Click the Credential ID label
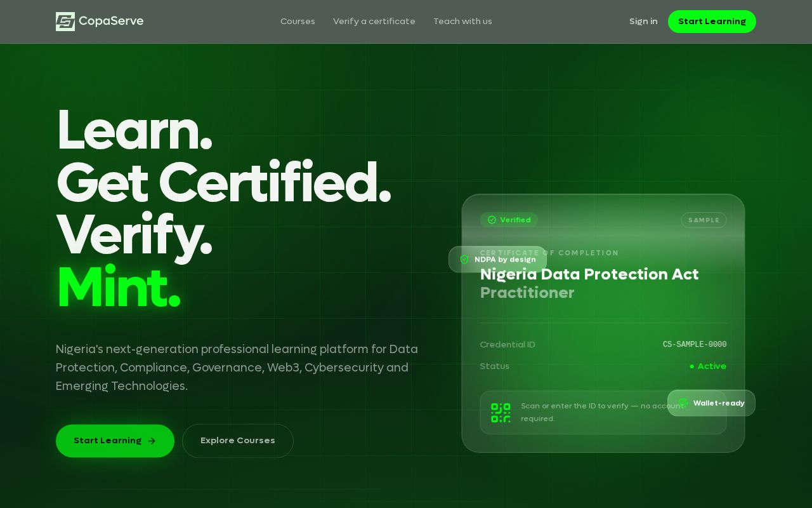The image size is (812, 508). click(507, 344)
